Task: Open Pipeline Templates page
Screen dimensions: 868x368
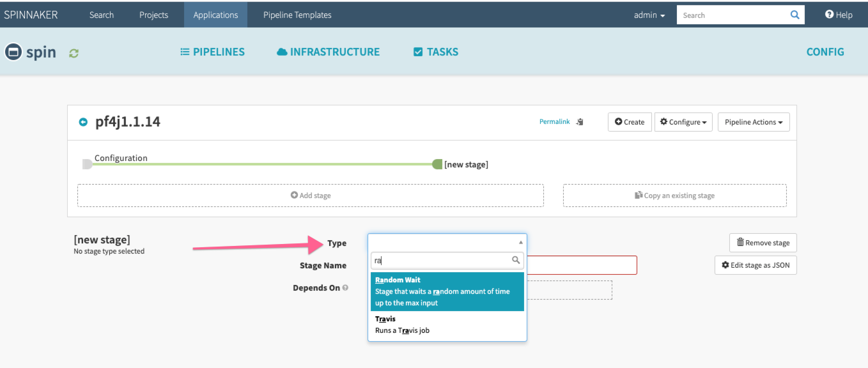Action: point(297,15)
